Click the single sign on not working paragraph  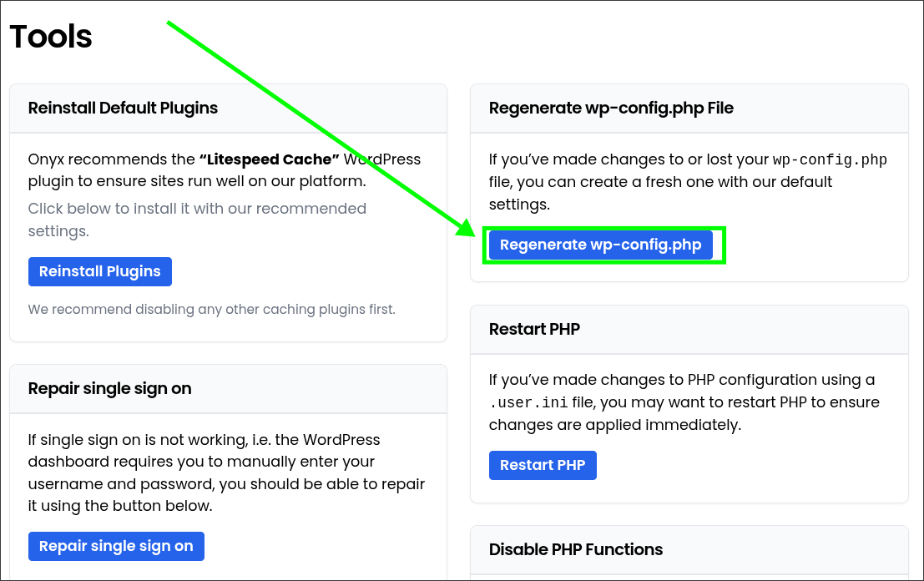(226, 473)
